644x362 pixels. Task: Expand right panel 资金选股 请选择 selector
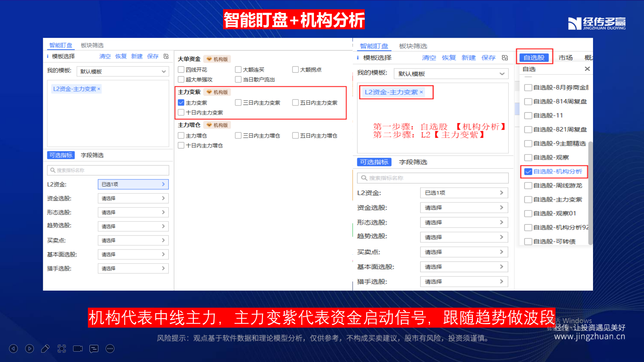[464, 208]
